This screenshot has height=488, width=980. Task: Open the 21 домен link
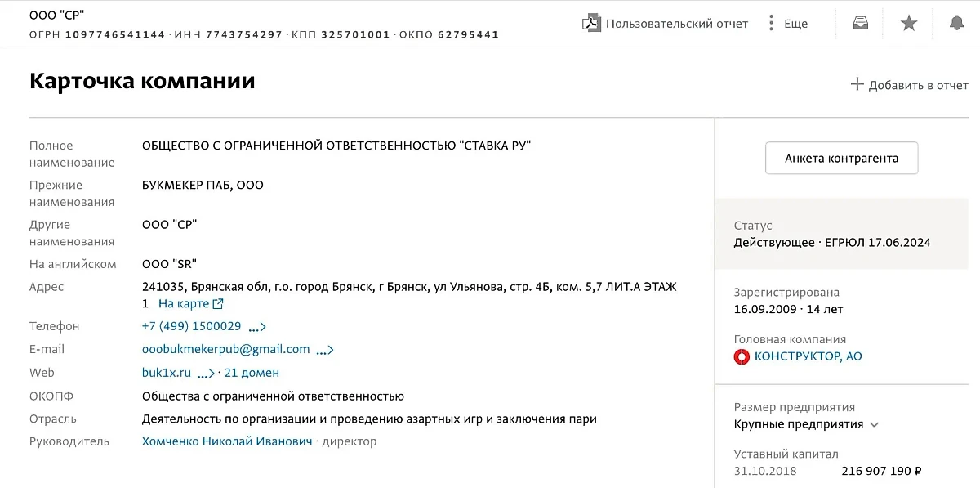point(251,372)
